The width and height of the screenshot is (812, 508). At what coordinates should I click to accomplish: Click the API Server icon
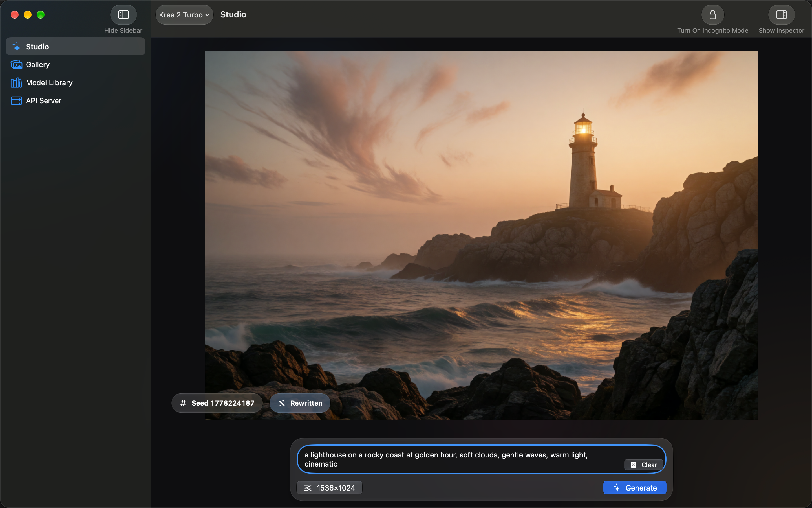(x=16, y=101)
